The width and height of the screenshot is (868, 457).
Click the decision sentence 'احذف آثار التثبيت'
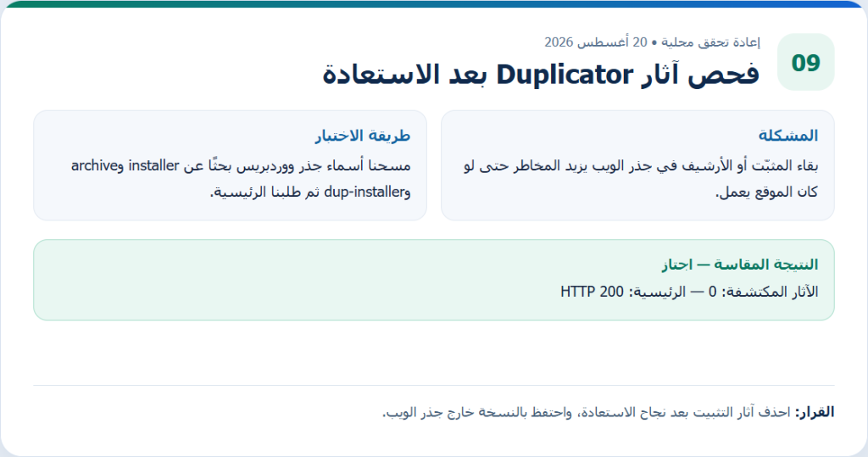pyautogui.click(x=587, y=412)
